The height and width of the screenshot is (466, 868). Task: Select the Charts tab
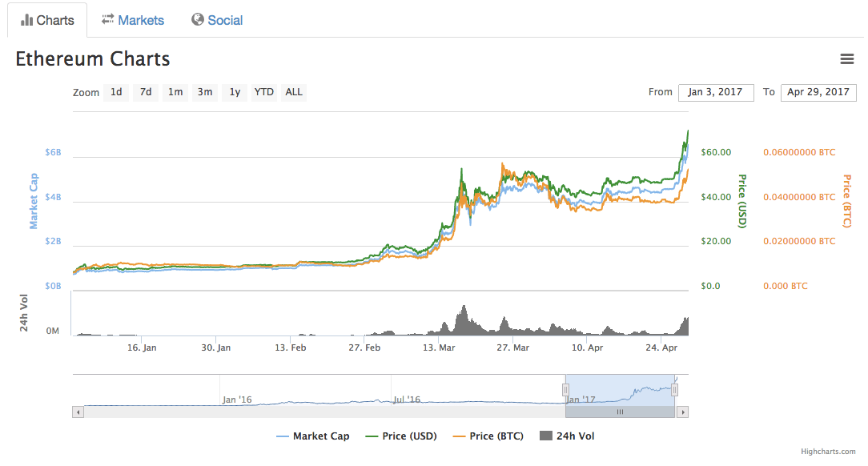(x=47, y=21)
